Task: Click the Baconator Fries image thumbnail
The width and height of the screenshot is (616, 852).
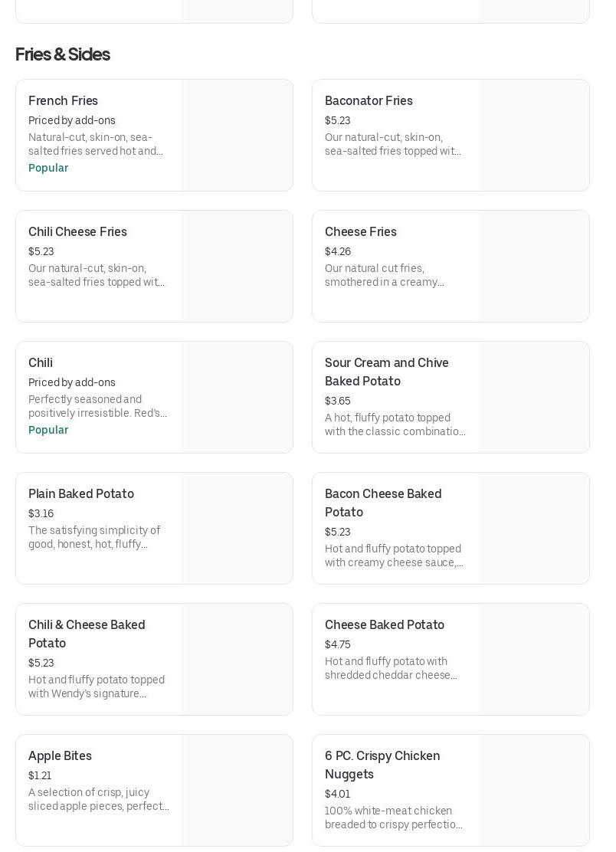Action: 533,136
